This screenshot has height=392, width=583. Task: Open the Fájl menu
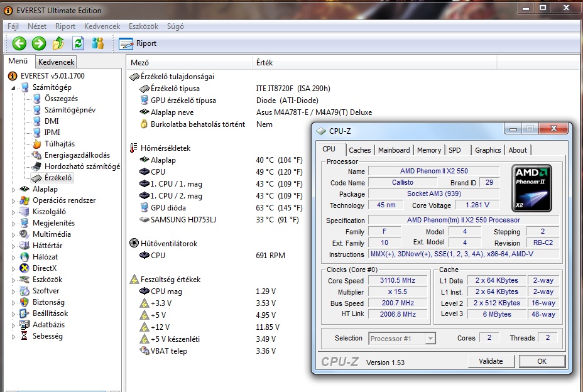coord(13,26)
